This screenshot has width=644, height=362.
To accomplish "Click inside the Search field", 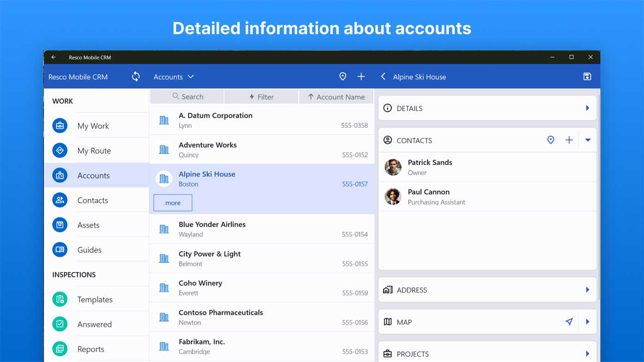I will tap(187, 97).
